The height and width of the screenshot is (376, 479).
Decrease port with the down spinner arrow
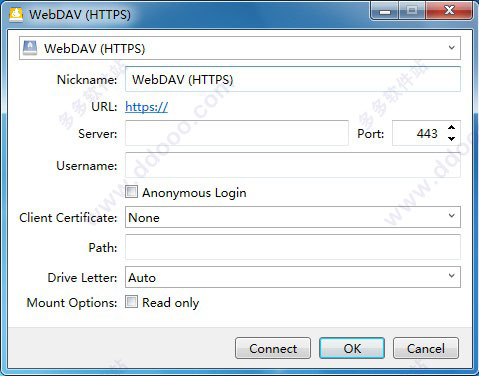(x=451, y=138)
